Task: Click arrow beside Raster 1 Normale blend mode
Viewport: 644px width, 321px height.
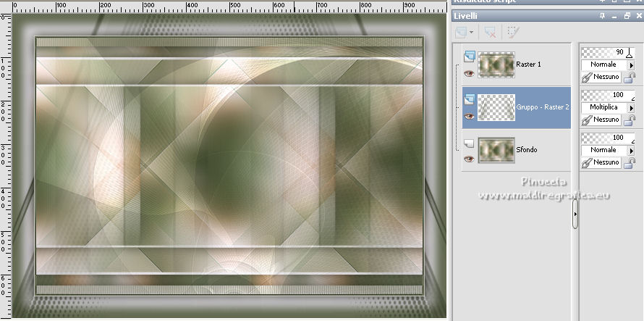Action: (631, 65)
